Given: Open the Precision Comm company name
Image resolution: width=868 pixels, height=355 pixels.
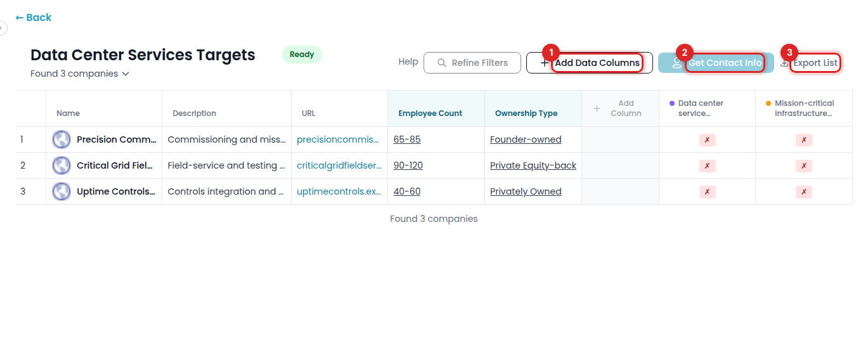Looking at the screenshot, I should [116, 139].
